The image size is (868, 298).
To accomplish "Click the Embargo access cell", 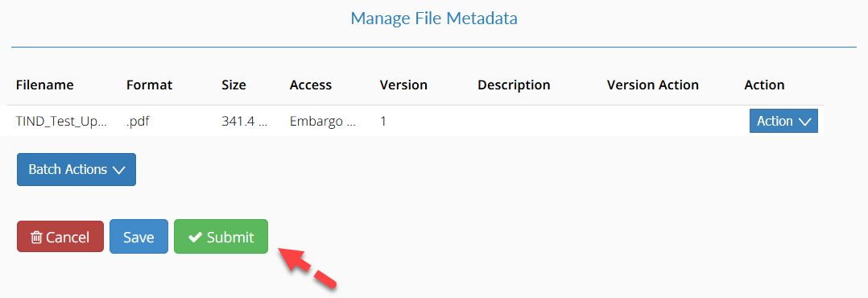I will click(x=323, y=122).
